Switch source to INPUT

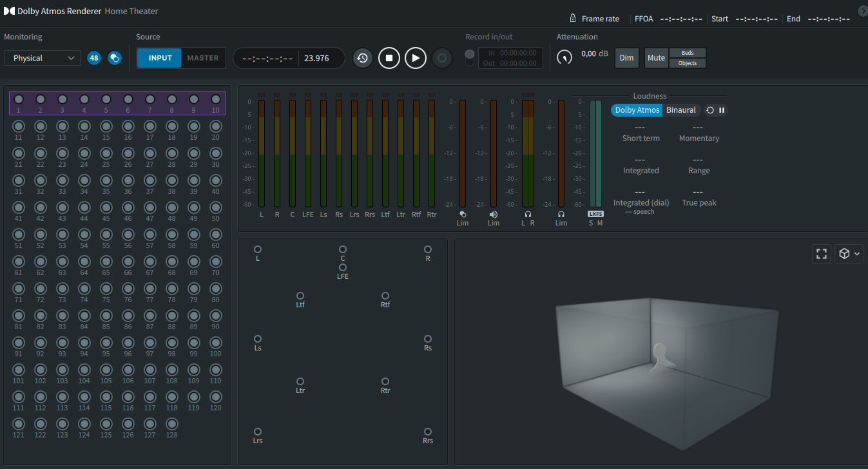(160, 58)
